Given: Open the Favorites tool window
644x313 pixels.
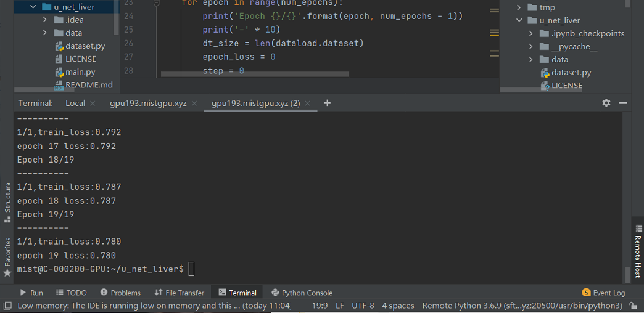Looking at the screenshot, I should (x=7, y=257).
